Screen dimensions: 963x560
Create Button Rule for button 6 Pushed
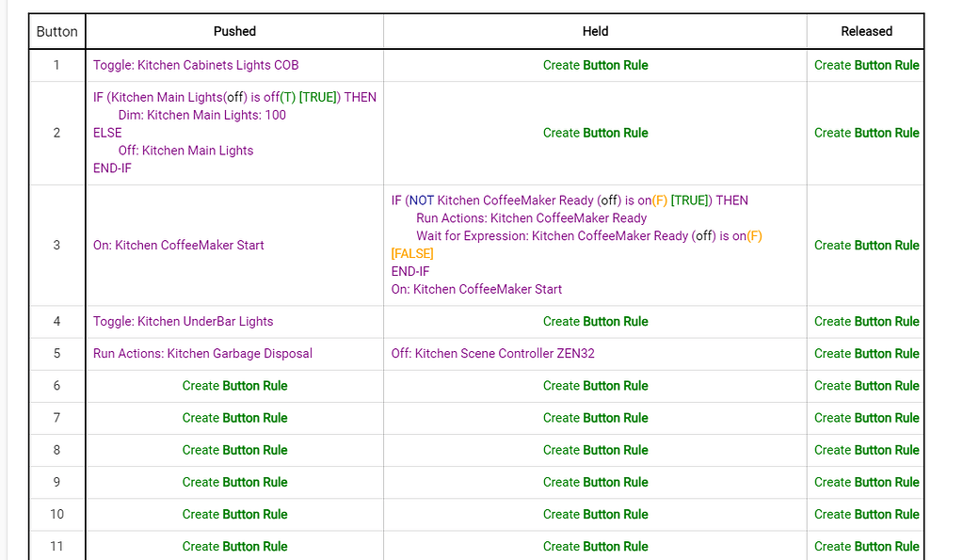pyautogui.click(x=234, y=386)
